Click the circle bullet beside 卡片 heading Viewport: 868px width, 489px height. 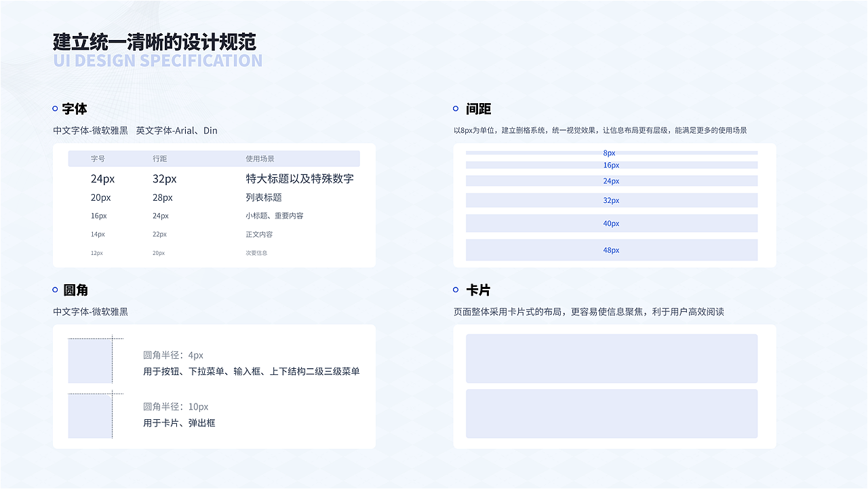[x=454, y=289]
